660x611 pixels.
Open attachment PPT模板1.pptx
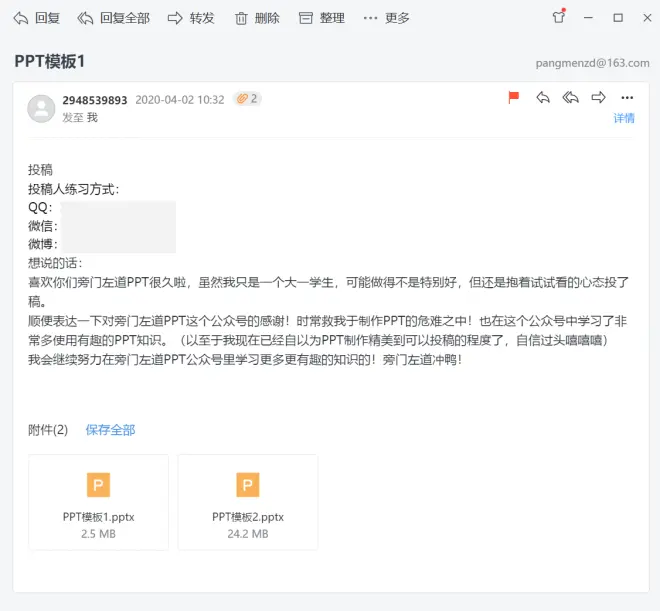click(98, 502)
